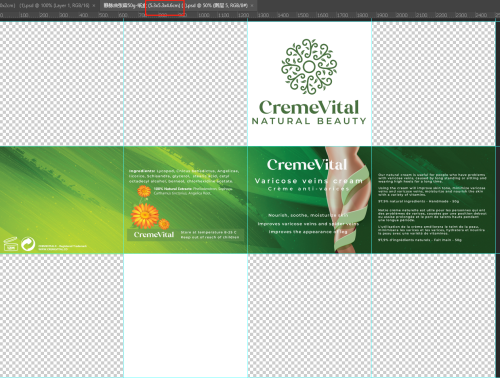The image size is (500, 378).
Task: Click the 'Varicose veins cream' heading
Action: tap(308, 181)
